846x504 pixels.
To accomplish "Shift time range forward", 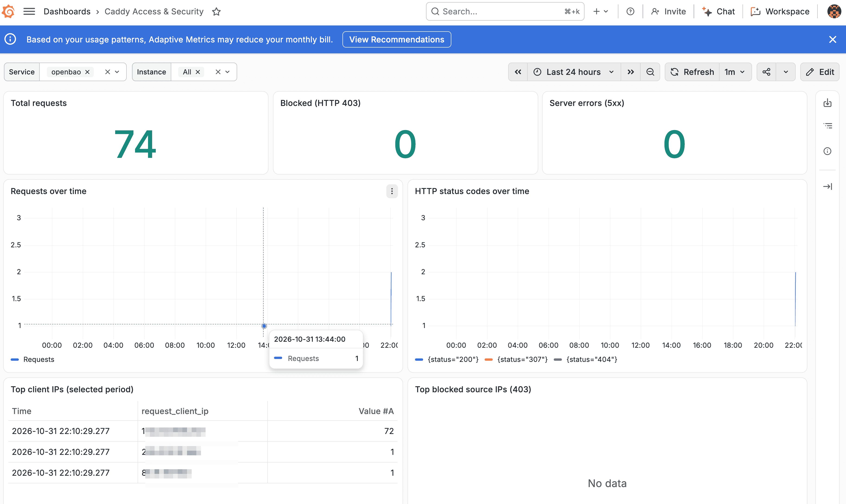I will coord(630,72).
